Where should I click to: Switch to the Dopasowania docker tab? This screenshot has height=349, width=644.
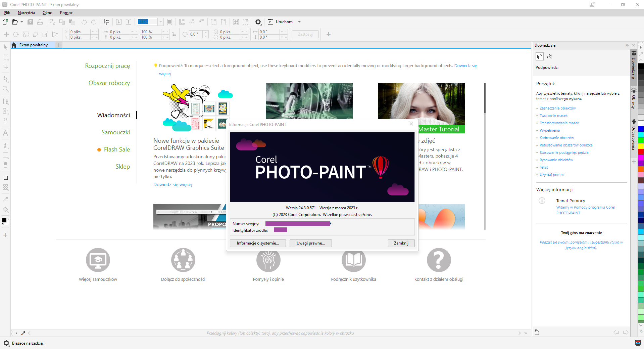coord(634,134)
